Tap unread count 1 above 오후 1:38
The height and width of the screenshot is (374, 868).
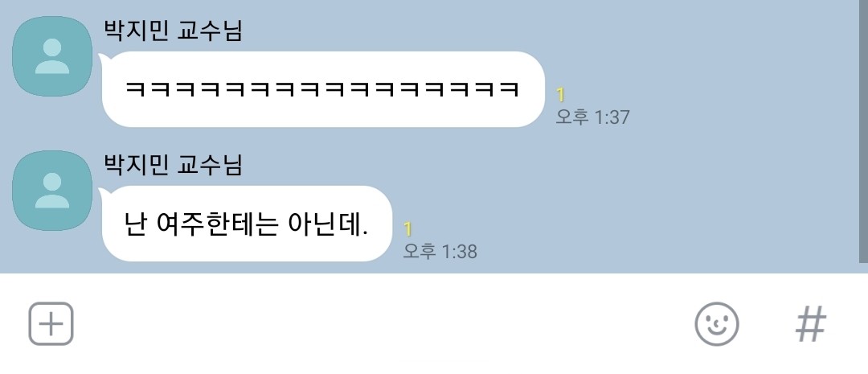point(407,229)
